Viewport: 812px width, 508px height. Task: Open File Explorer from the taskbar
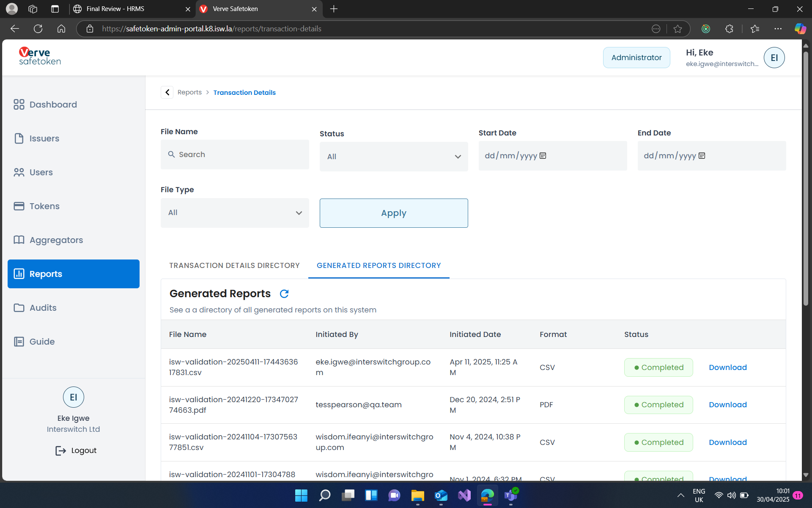(417, 495)
